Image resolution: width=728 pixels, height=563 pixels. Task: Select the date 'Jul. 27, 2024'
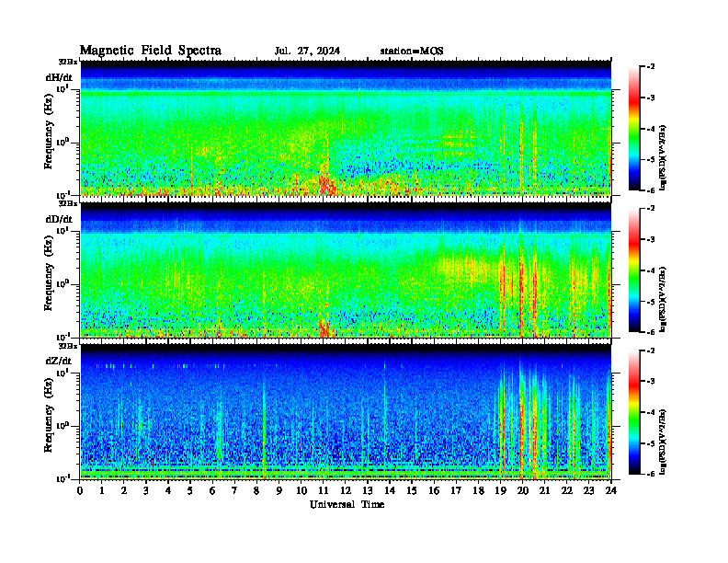(x=307, y=51)
